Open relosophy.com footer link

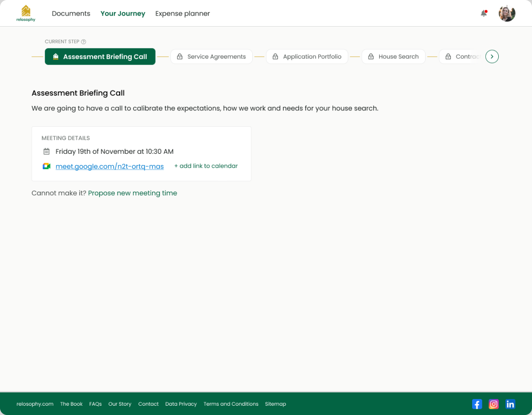pyautogui.click(x=35, y=404)
